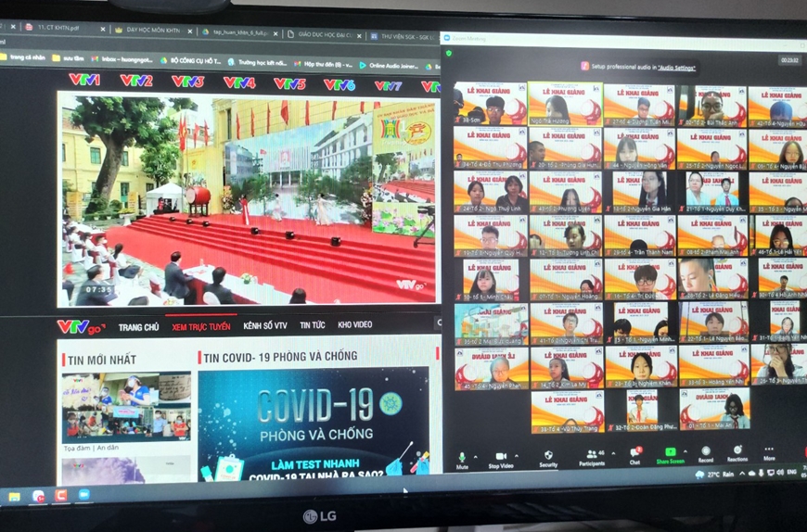Select the VTV5 channel logo
The height and width of the screenshot is (532, 807).
point(289,83)
